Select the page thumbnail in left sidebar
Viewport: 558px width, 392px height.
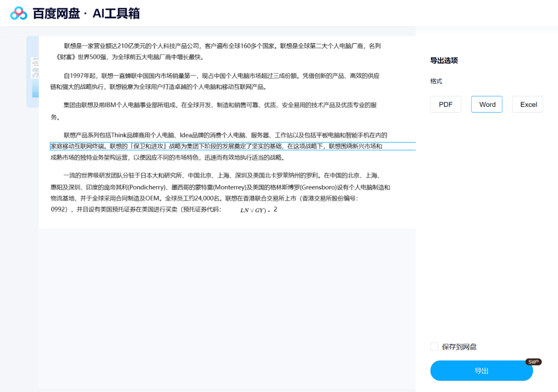(x=34, y=77)
